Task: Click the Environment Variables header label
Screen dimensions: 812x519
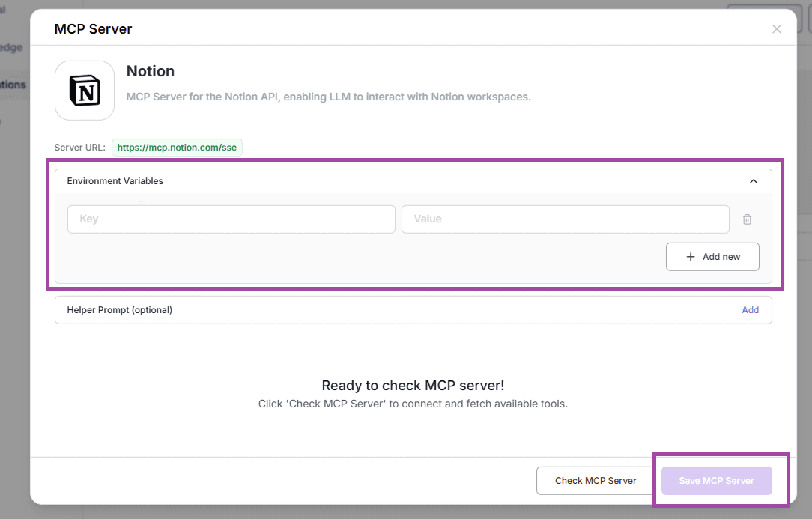Action: (x=115, y=180)
